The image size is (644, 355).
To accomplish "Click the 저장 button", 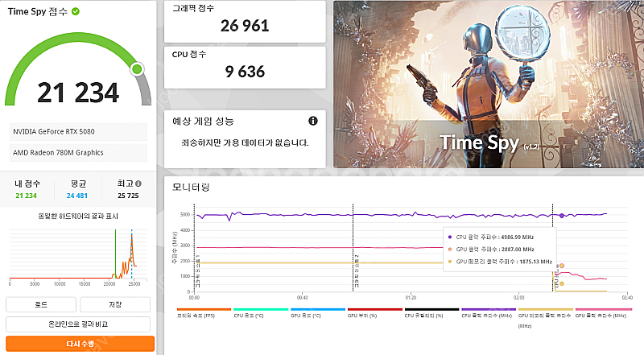I will pyautogui.click(x=115, y=304).
